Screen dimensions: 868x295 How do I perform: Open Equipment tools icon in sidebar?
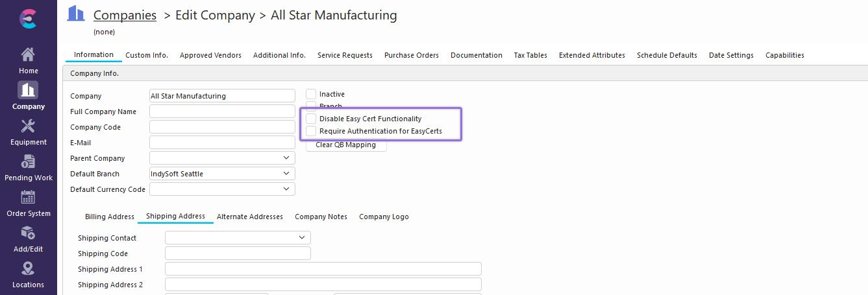pyautogui.click(x=28, y=126)
